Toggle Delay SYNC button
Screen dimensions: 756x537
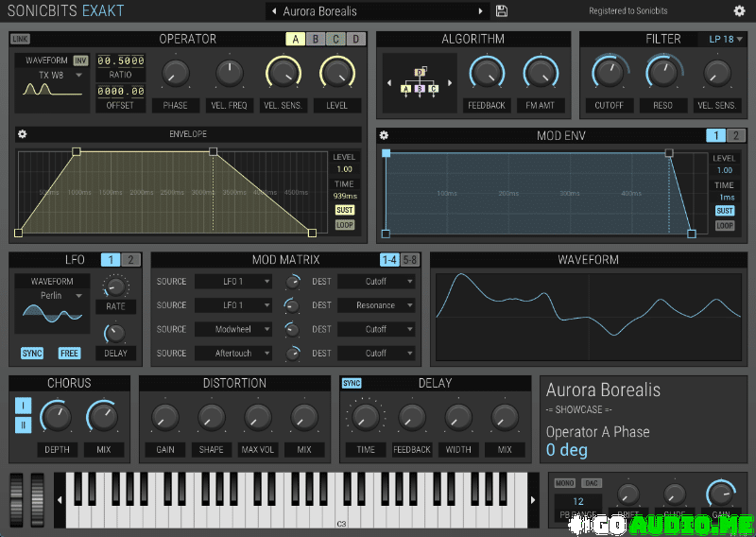click(352, 383)
